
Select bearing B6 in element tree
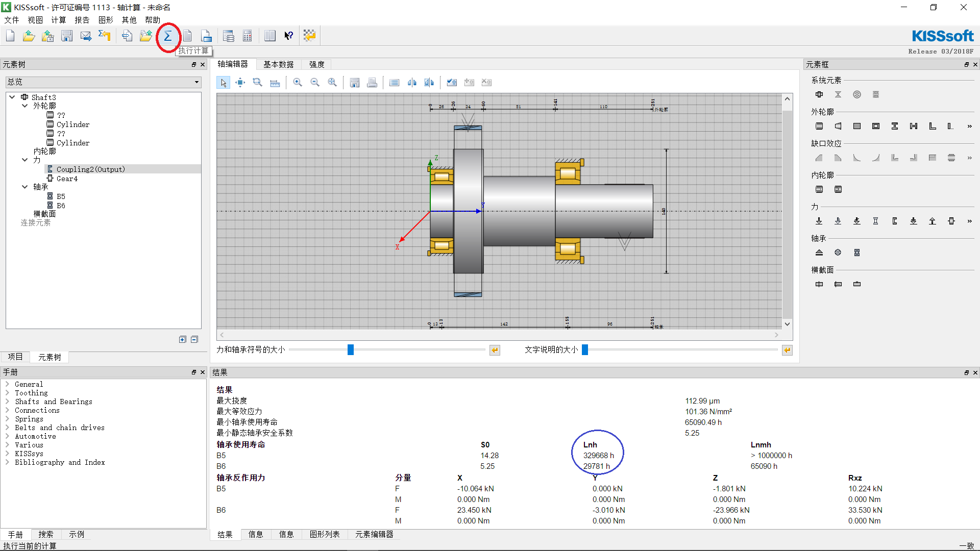coord(61,206)
